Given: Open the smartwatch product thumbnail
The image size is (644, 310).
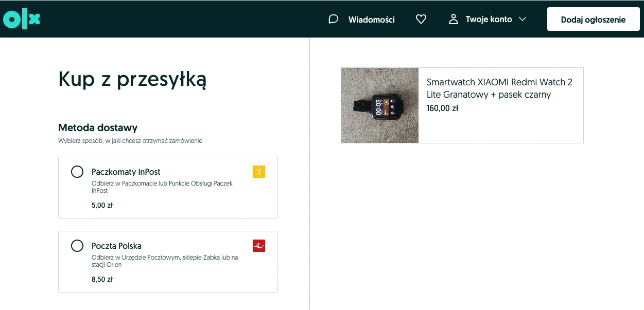Looking at the screenshot, I should coord(380,105).
